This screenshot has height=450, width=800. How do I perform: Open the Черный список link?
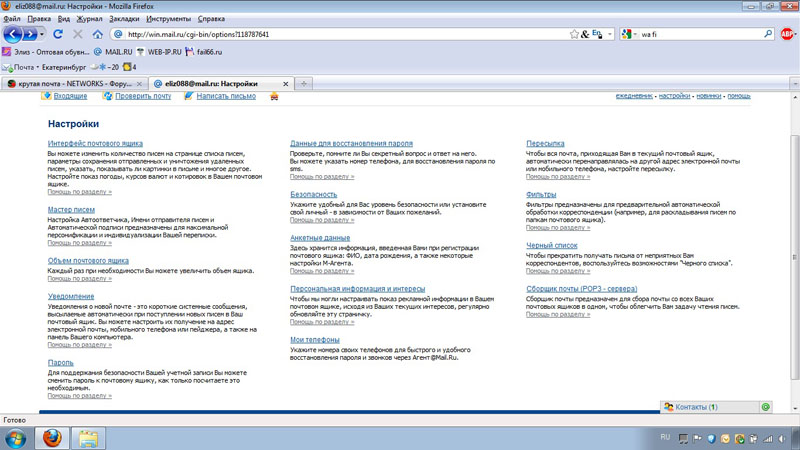pyautogui.click(x=552, y=245)
